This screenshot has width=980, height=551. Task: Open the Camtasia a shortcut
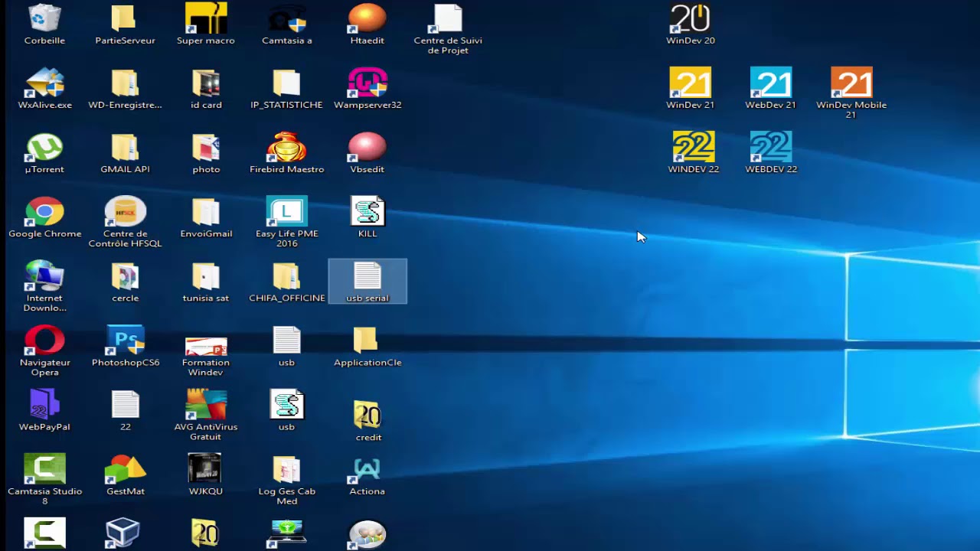(287, 24)
